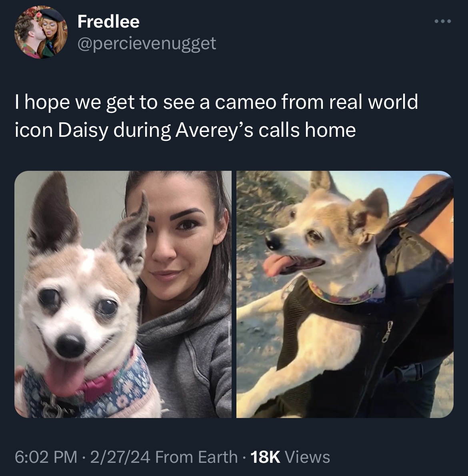Click the tweet text about Daisy

pos(216,116)
